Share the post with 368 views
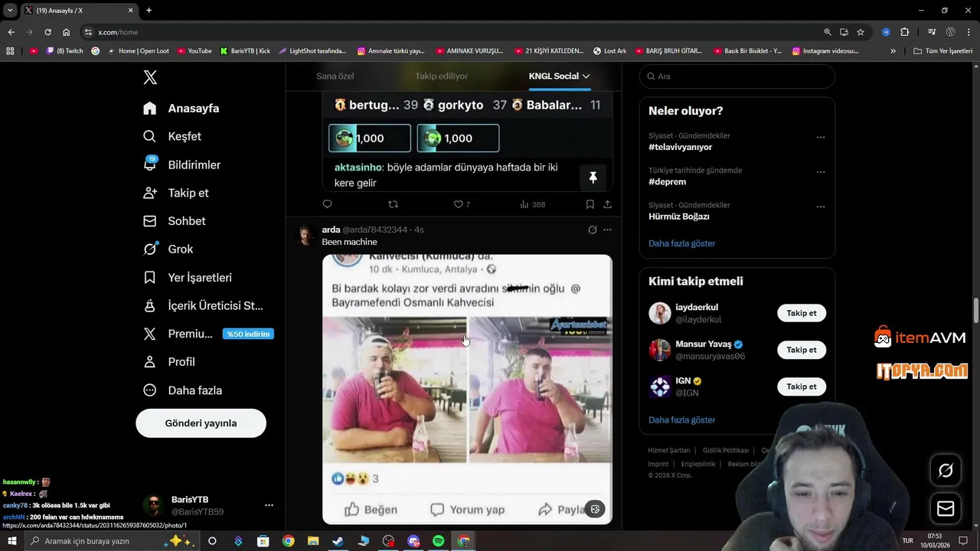 pyautogui.click(x=607, y=204)
